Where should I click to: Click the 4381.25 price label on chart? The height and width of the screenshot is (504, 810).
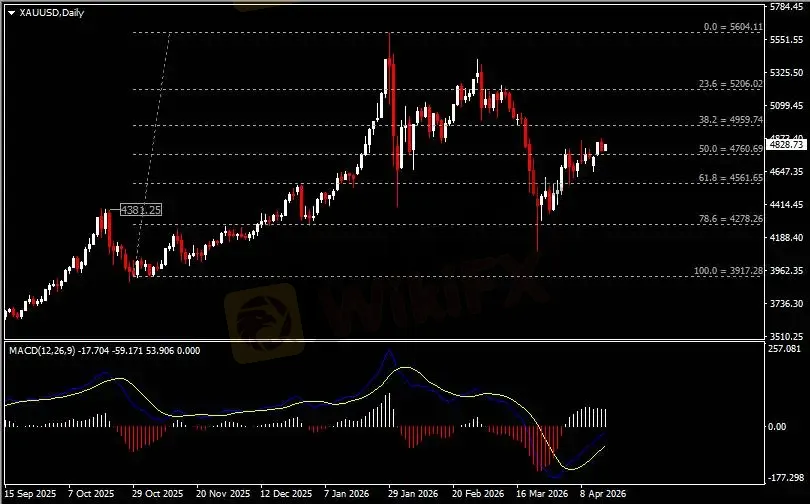tap(141, 210)
